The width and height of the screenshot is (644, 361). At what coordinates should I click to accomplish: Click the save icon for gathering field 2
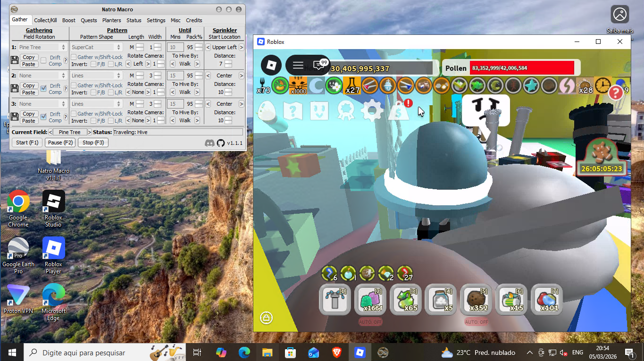(15, 89)
